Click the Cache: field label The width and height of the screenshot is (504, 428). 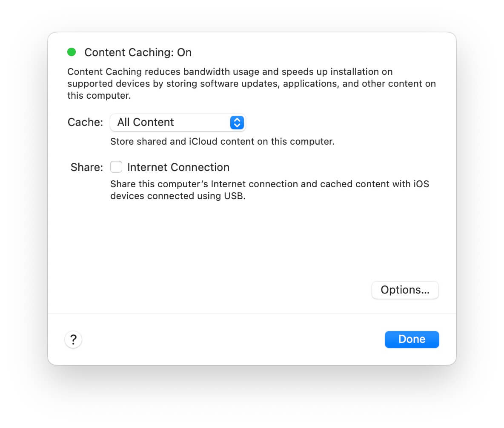tap(85, 123)
